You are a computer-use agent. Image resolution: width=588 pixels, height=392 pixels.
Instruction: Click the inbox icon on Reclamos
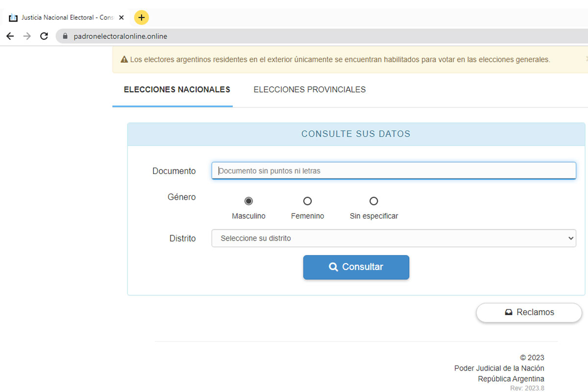point(509,312)
